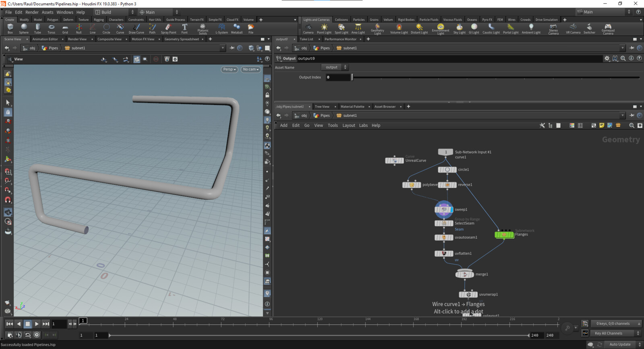Viewport: 644px width, 349px height.
Task: Click the Tube shelf tool
Action: click(x=37, y=29)
